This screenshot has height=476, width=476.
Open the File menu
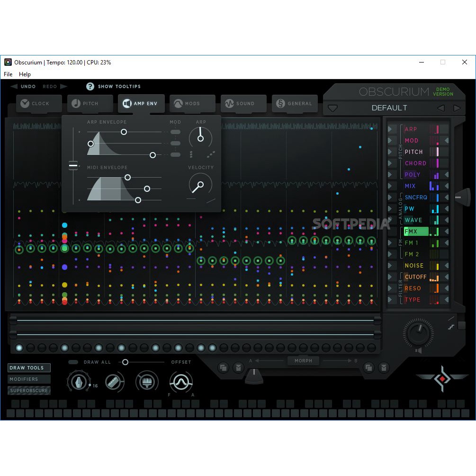click(8, 74)
